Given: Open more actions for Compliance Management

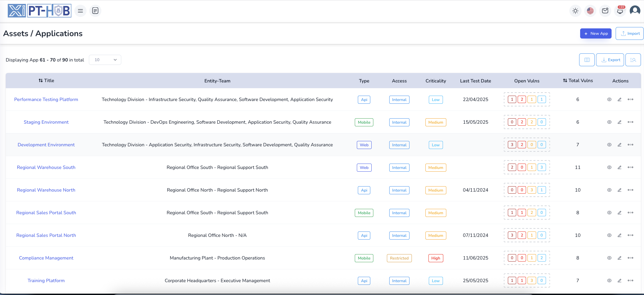Looking at the screenshot, I should coord(630,258).
